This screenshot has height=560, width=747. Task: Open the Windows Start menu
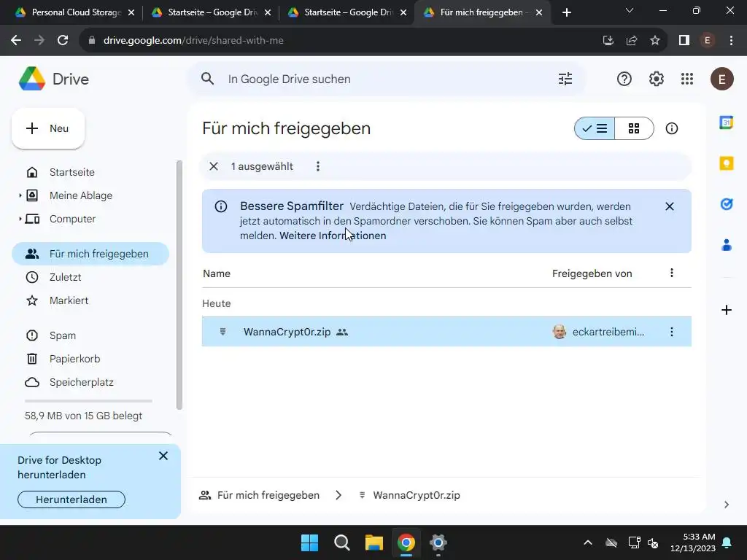click(309, 542)
